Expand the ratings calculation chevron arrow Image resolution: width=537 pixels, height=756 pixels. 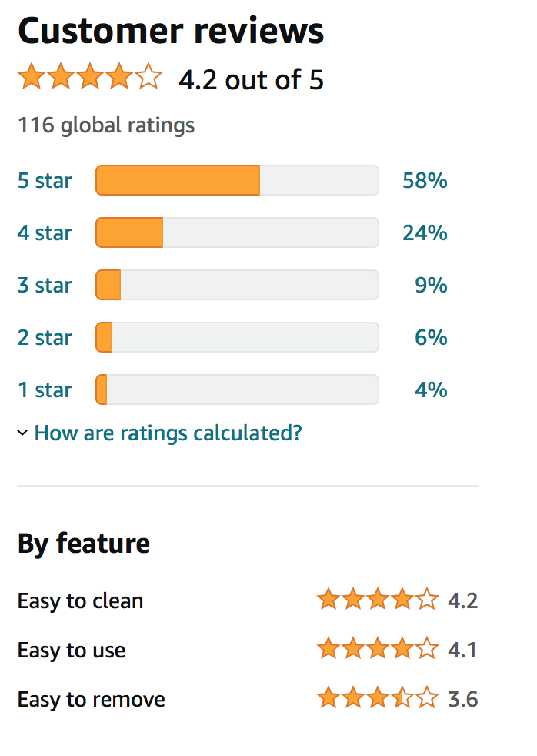(x=22, y=433)
